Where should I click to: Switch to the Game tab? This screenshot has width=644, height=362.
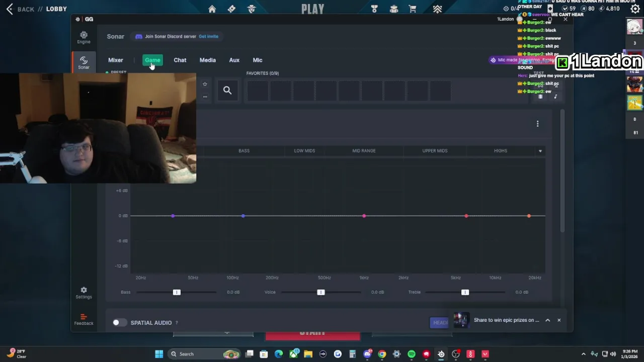(x=152, y=60)
